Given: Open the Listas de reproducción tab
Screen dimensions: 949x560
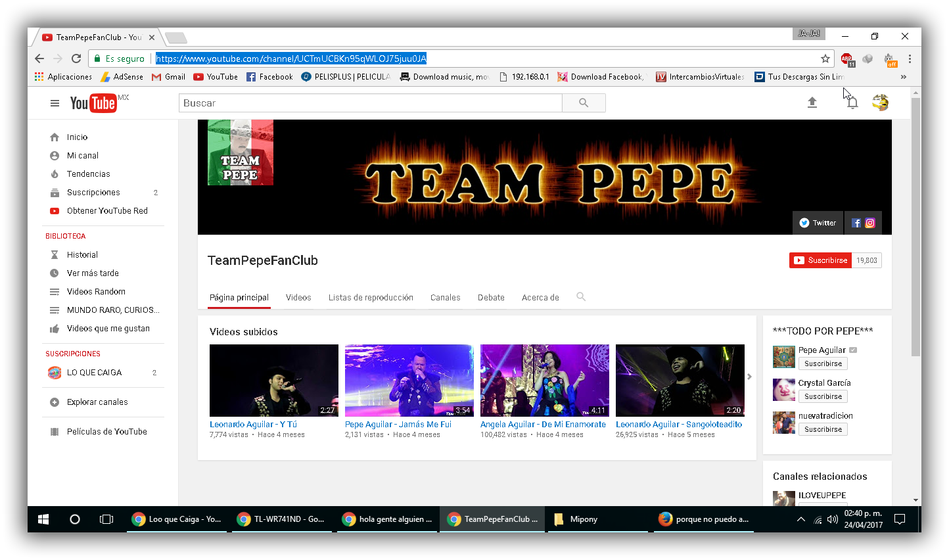Looking at the screenshot, I should click(x=371, y=298).
